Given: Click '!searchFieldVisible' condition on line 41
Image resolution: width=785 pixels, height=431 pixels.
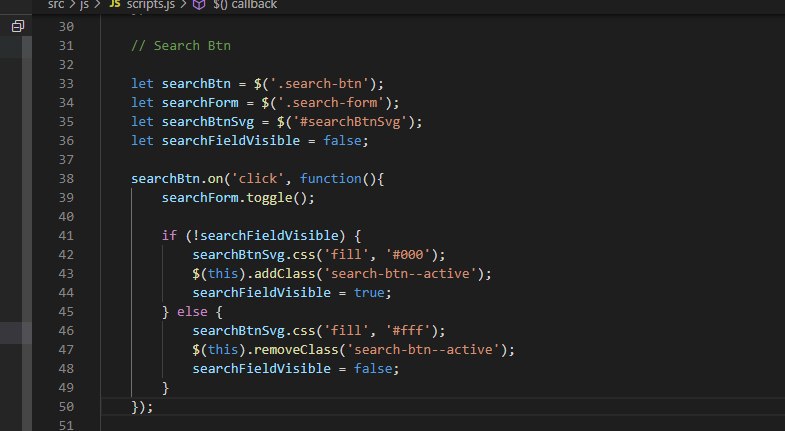Looking at the screenshot, I should pyautogui.click(x=265, y=236).
